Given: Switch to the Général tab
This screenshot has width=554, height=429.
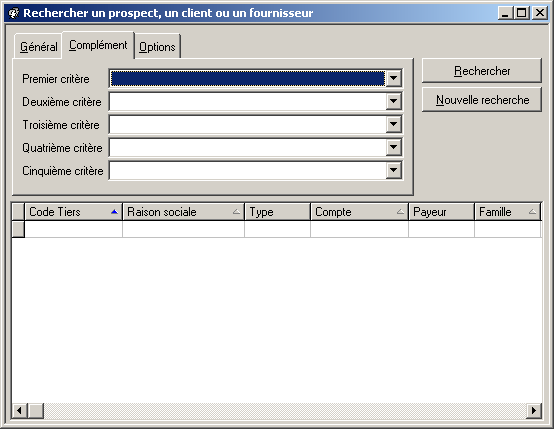Looking at the screenshot, I should coord(39,47).
